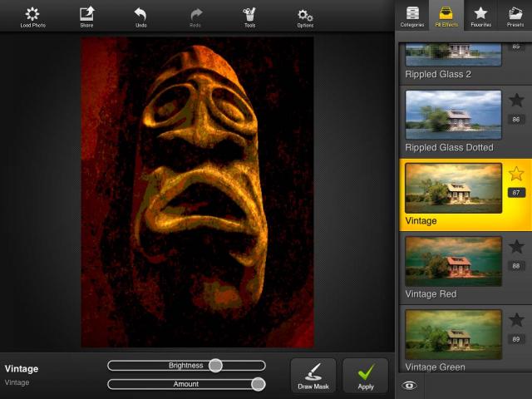The height and width of the screenshot is (399, 532).
Task: Switch to the Categories tab
Action: coord(411,16)
